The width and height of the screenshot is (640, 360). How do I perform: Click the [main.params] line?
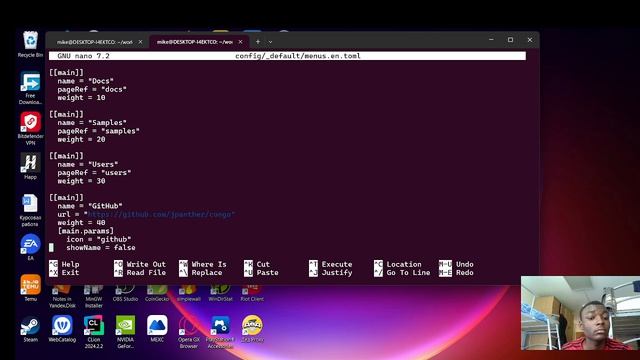86,231
